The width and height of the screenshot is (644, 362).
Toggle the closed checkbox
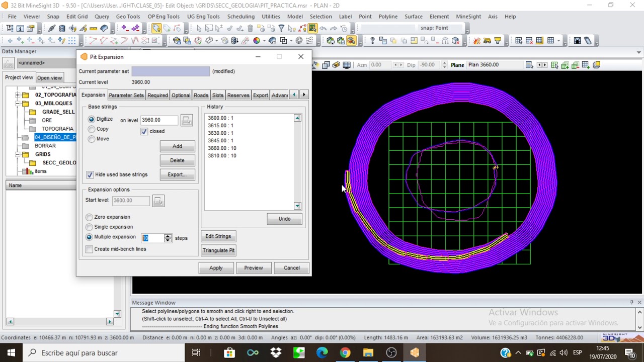click(x=144, y=131)
